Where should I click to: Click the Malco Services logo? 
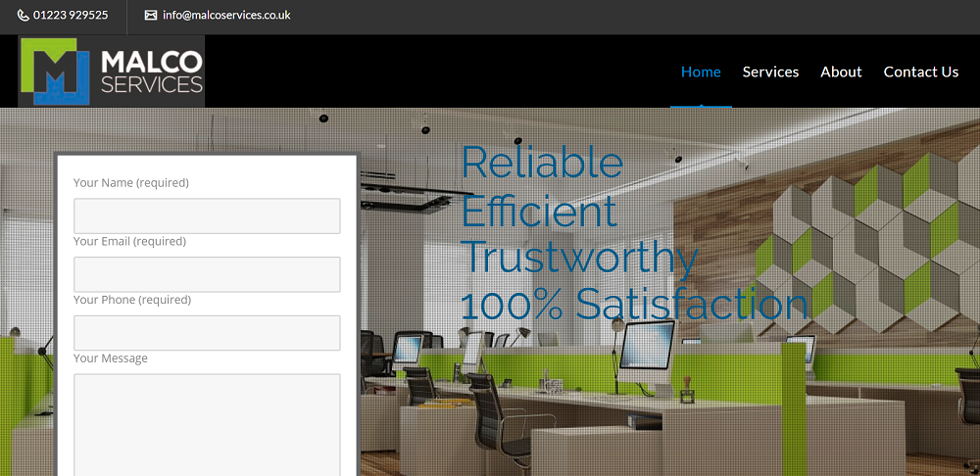point(112,71)
